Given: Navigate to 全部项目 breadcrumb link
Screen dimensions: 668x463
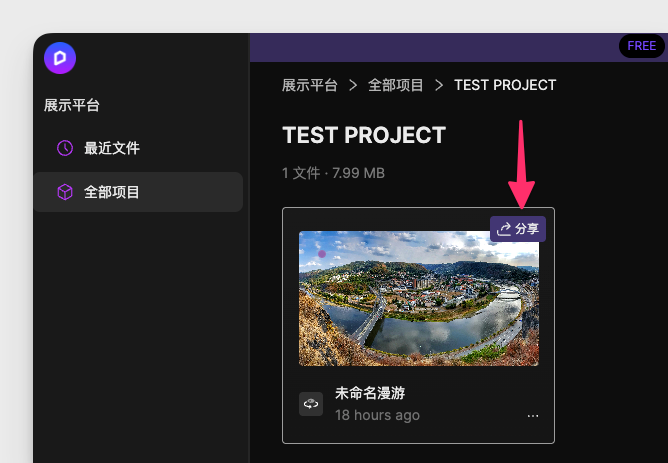Looking at the screenshot, I should pyautogui.click(x=396, y=86).
